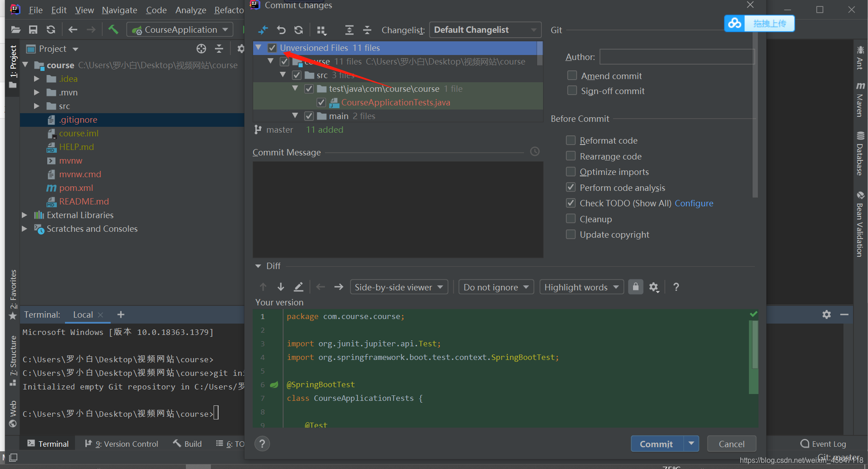Click the Back navigation arrow in main toolbar
Image resolution: width=868 pixels, height=469 pixels.
pyautogui.click(x=73, y=30)
